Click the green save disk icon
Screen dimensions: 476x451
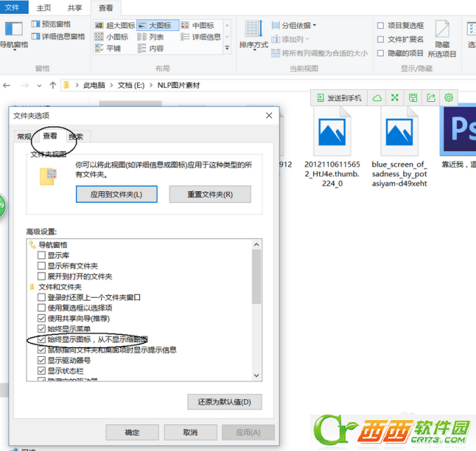click(x=413, y=98)
